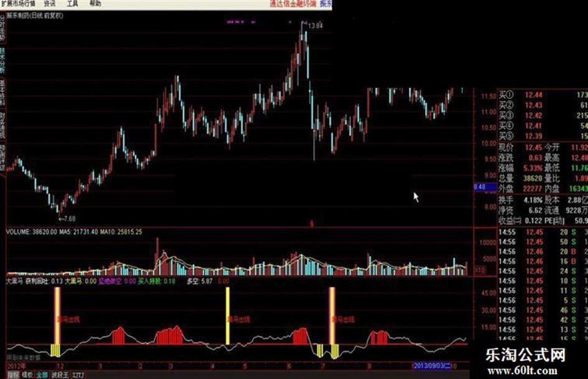
Task: Click the 买④ bid price 12.41
Action: tap(533, 126)
